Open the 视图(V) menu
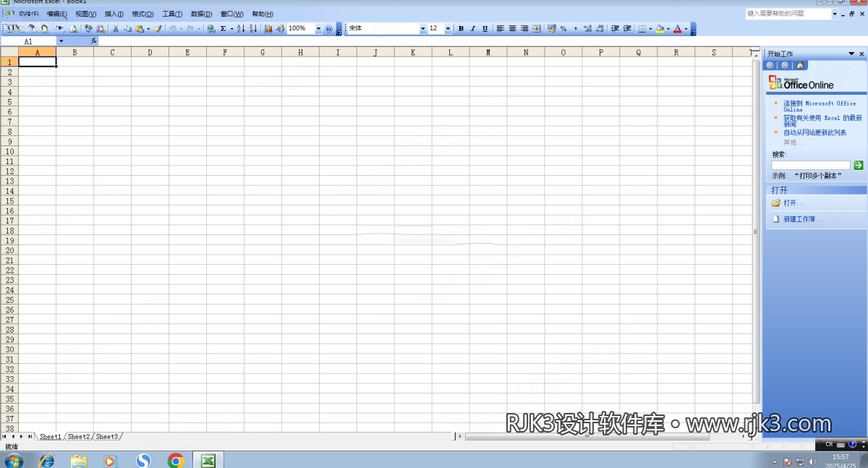This screenshot has width=868, height=468. click(x=85, y=14)
